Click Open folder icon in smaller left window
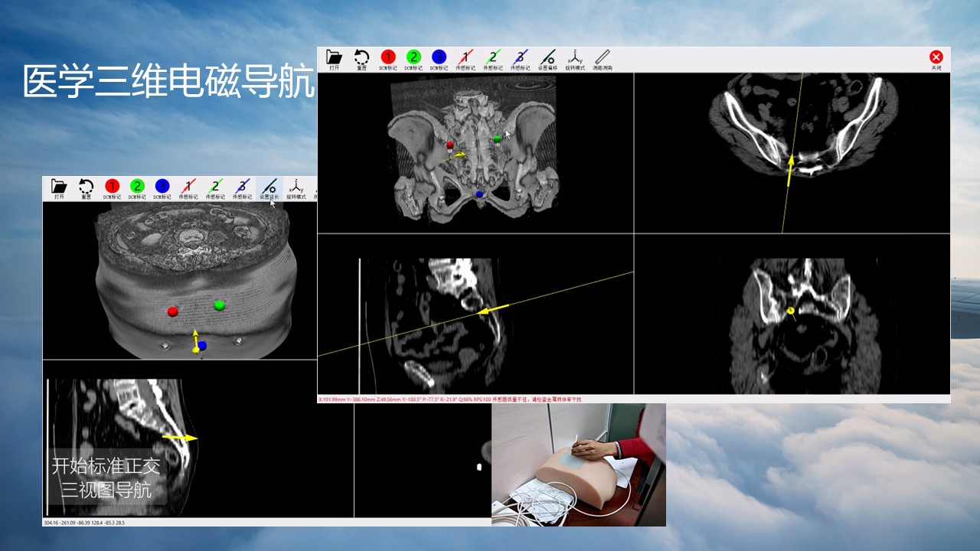The width and height of the screenshot is (980, 551). [x=59, y=187]
